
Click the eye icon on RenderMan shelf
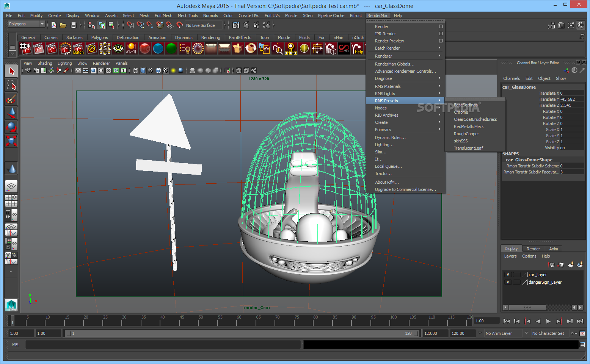point(118,48)
